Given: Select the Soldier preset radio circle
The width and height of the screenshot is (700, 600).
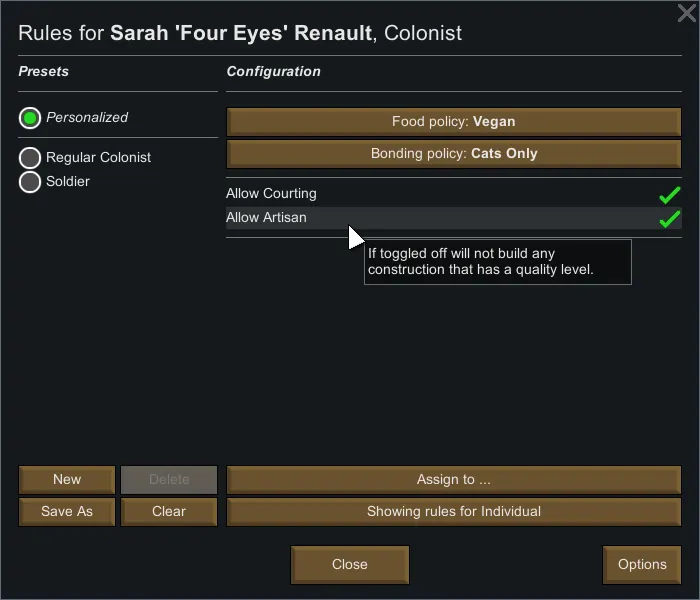Looking at the screenshot, I should pos(30,182).
